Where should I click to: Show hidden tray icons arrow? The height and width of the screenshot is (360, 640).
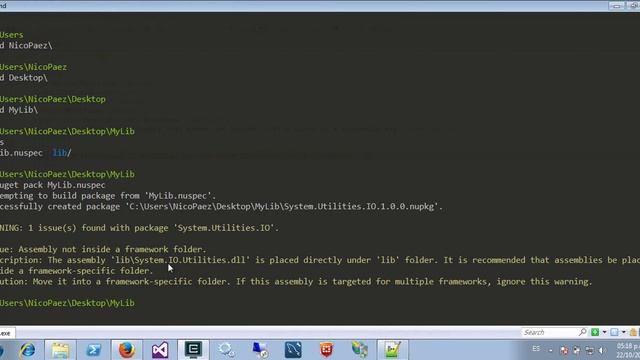pos(551,350)
